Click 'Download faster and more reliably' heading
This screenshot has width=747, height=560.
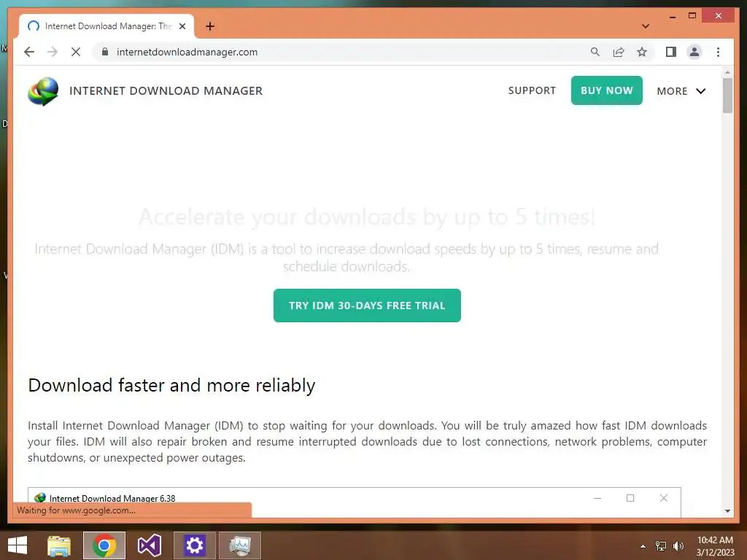(x=171, y=385)
